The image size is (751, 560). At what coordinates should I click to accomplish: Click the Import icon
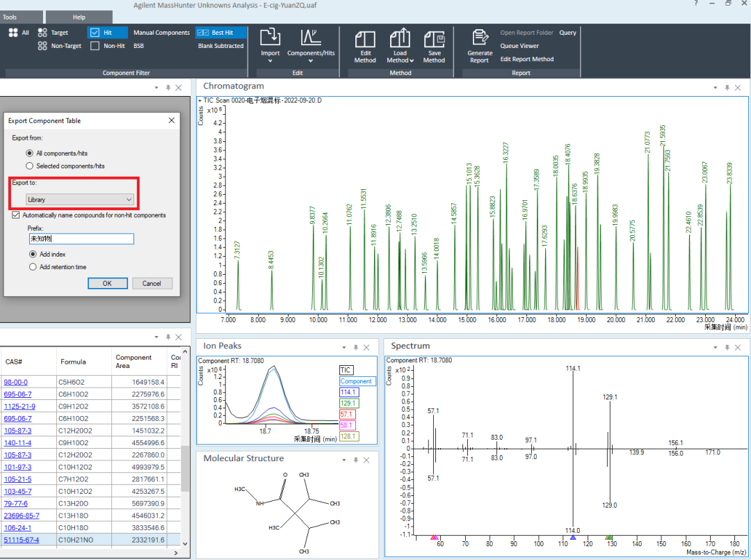click(x=270, y=38)
